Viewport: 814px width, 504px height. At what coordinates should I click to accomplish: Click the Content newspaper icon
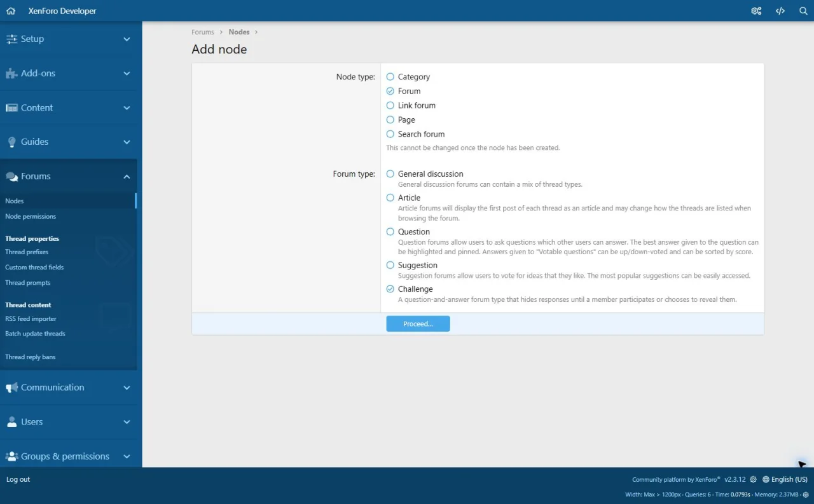pyautogui.click(x=11, y=107)
